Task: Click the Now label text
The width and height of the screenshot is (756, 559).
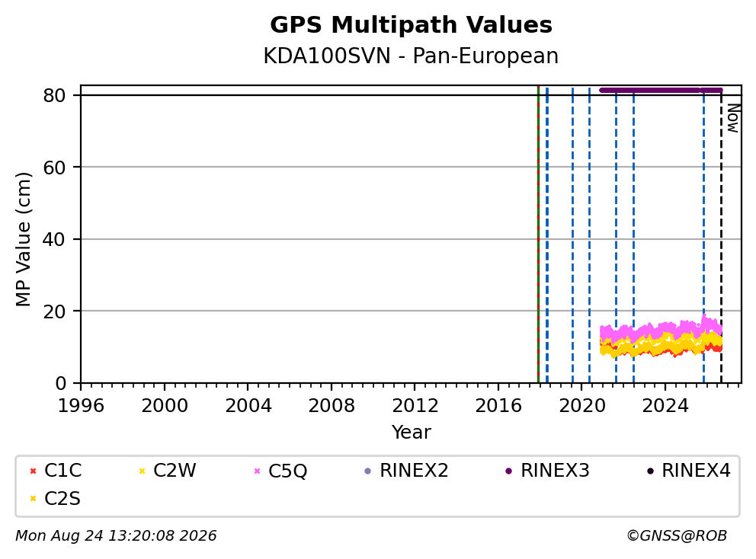Action: click(733, 118)
